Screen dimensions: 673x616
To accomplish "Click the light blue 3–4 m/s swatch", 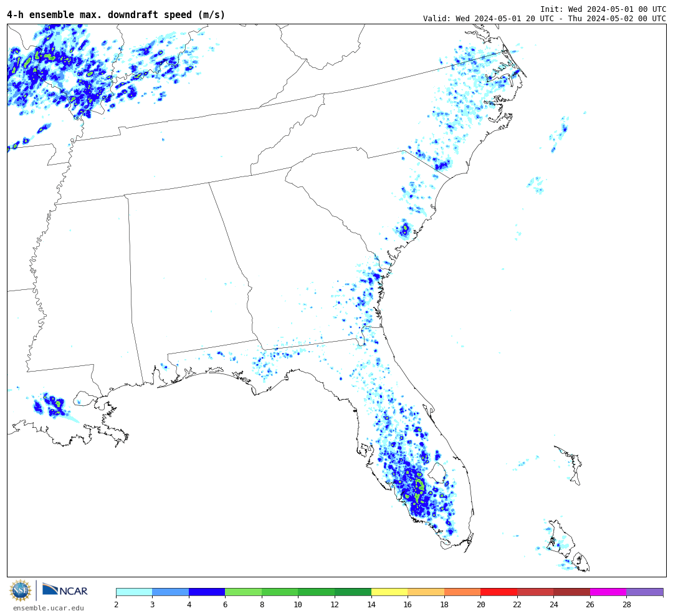I will [170, 592].
